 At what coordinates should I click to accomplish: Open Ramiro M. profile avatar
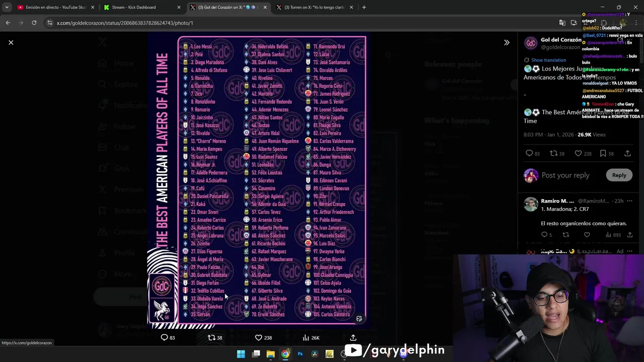(x=531, y=204)
